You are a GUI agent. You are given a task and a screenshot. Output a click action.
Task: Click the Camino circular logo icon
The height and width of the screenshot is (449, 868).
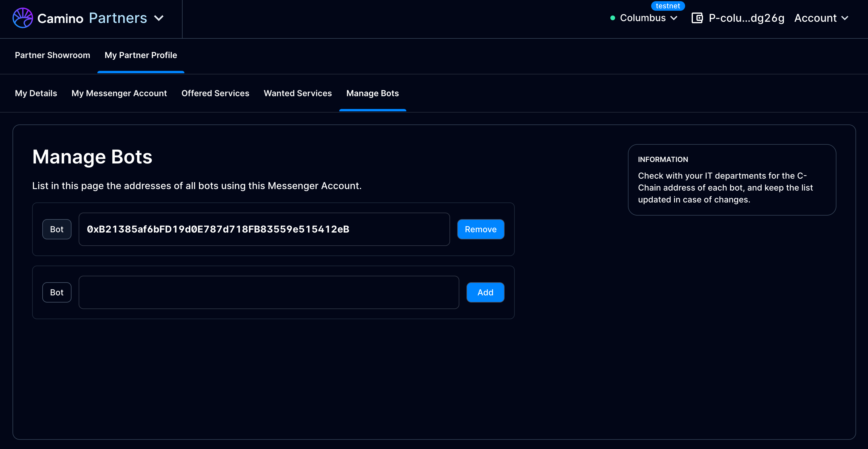[23, 18]
